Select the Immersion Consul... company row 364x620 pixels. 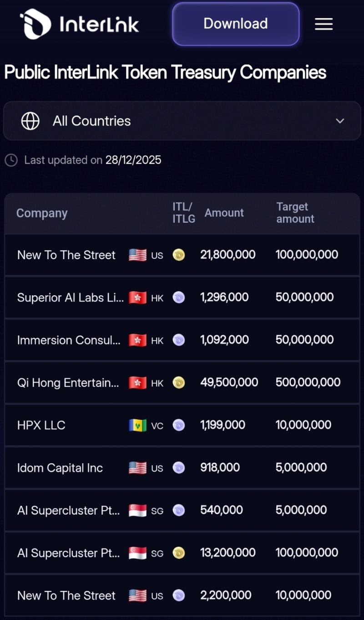pyautogui.click(x=69, y=340)
